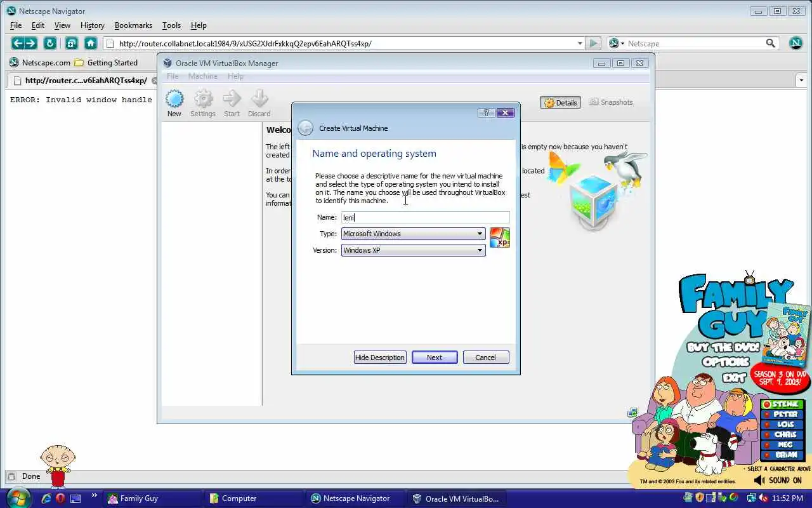
Task: Switch to Snapshots view in VirtualBox Manager
Action: click(611, 102)
